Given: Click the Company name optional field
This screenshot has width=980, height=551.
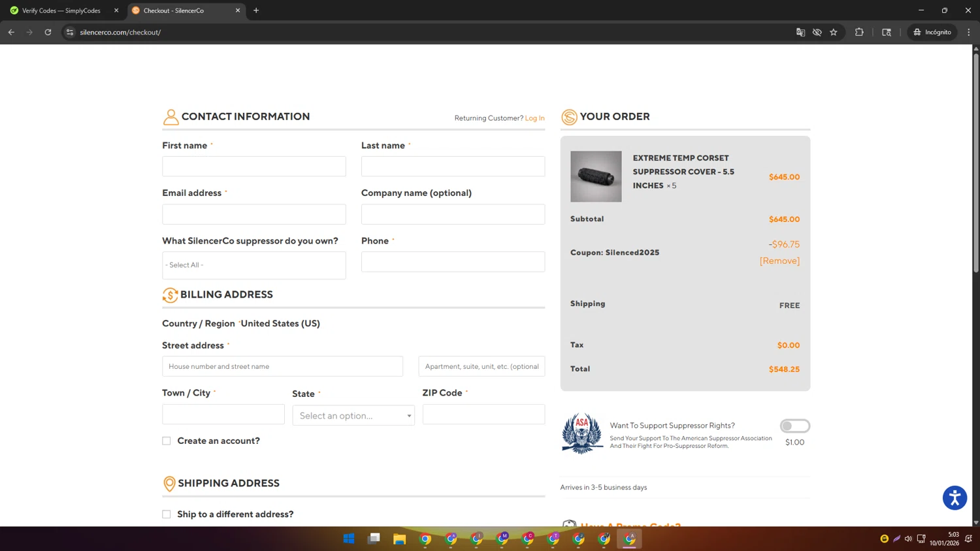Looking at the screenshot, I should tap(453, 214).
